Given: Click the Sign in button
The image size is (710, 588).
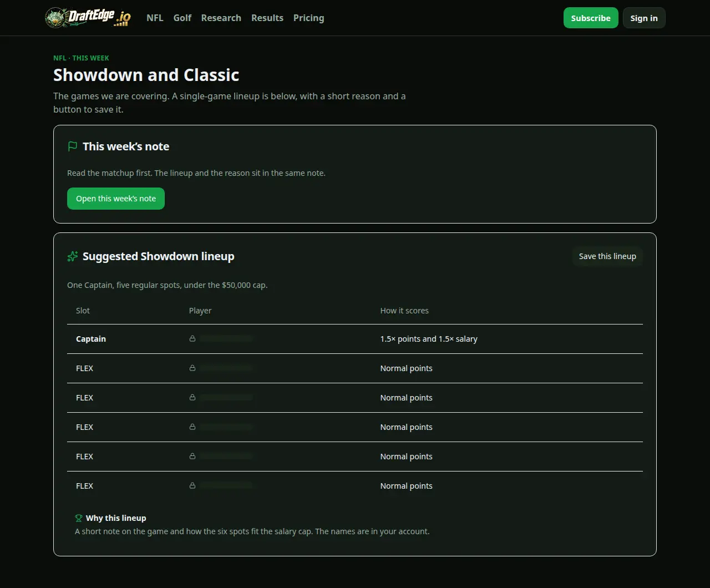Looking at the screenshot, I should (644, 18).
